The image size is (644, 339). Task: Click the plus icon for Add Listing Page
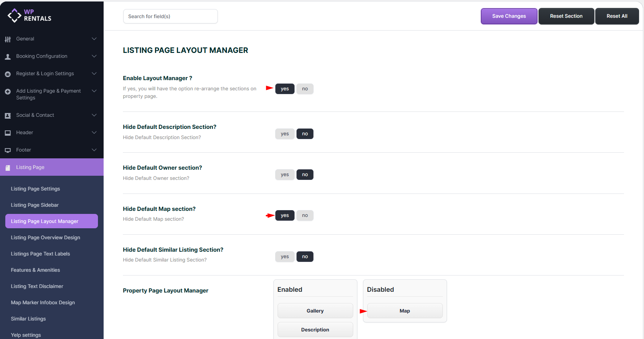(8, 91)
